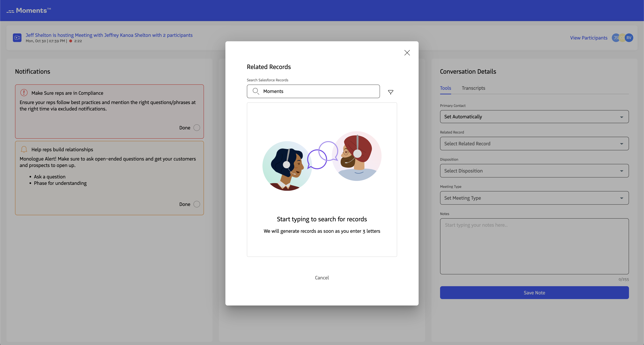Close the Related Records dialog

click(x=407, y=53)
